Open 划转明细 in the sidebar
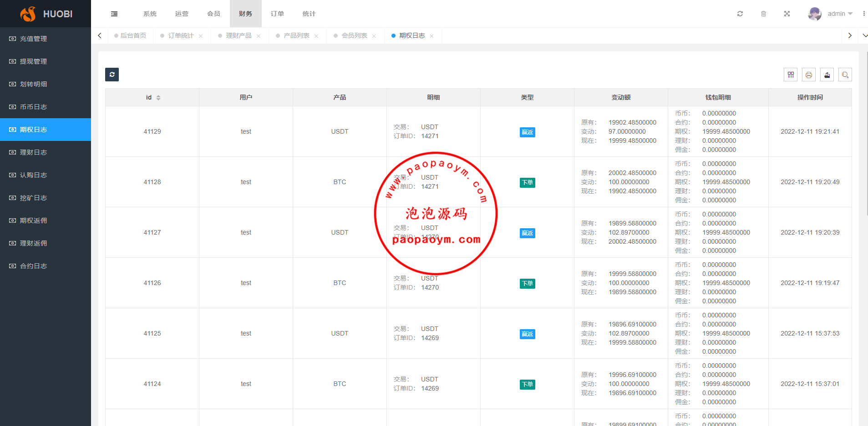Image resolution: width=868 pixels, height=426 pixels. 46,84
